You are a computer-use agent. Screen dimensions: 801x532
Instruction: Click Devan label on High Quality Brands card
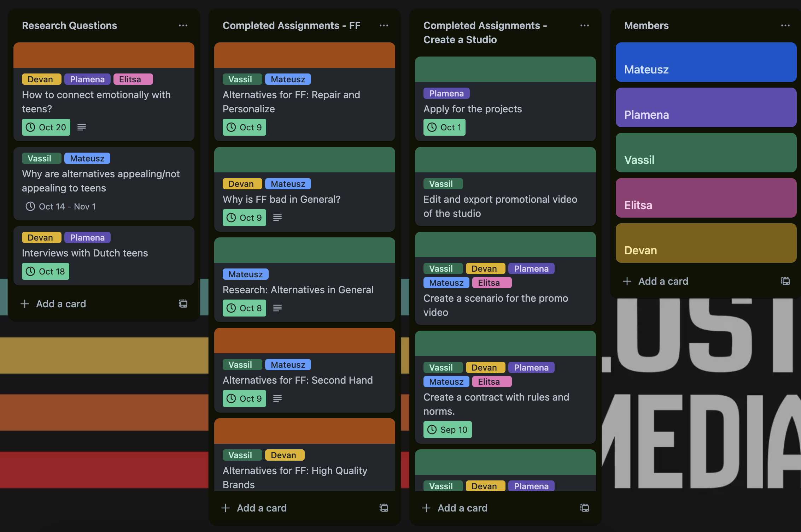click(x=285, y=455)
